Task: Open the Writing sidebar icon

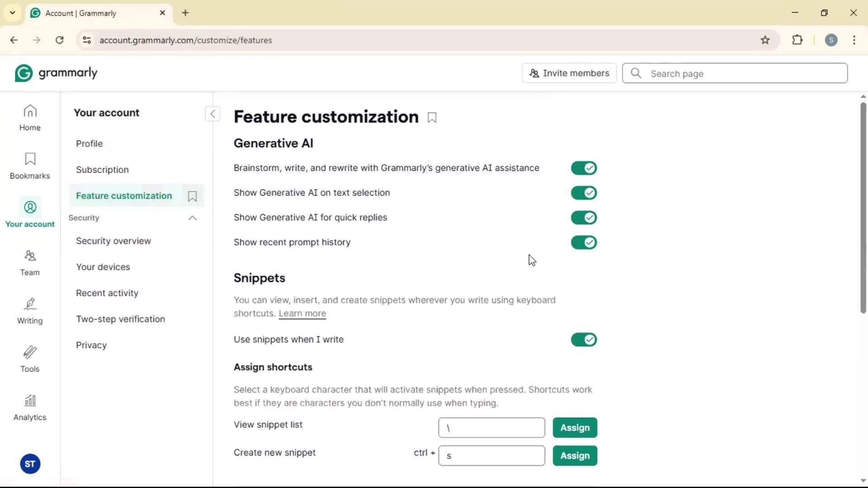Action: (30, 311)
